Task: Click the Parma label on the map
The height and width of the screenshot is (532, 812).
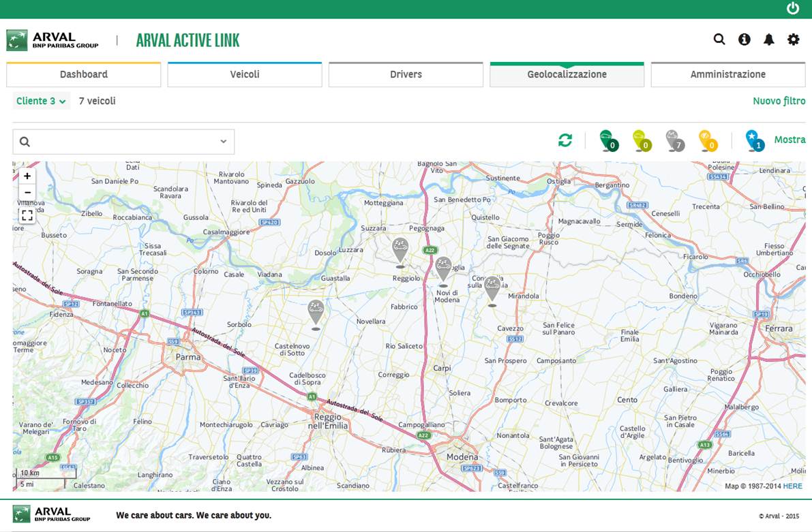Action: tap(188, 357)
